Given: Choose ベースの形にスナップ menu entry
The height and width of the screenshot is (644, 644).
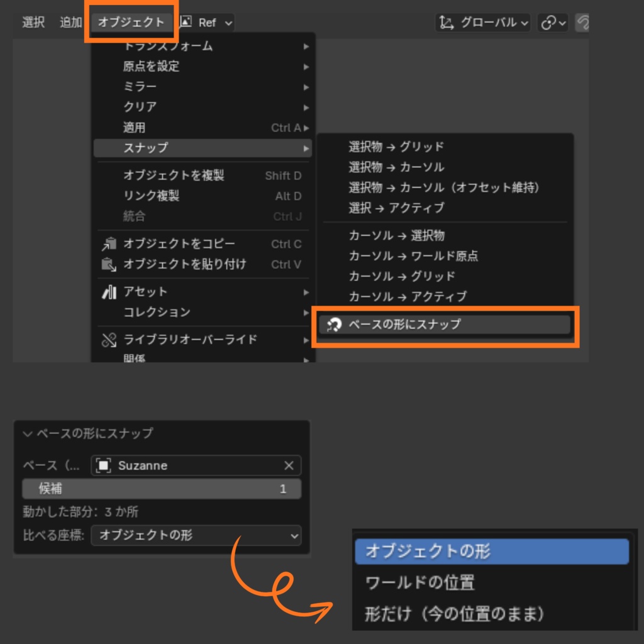Looking at the screenshot, I should (x=445, y=325).
